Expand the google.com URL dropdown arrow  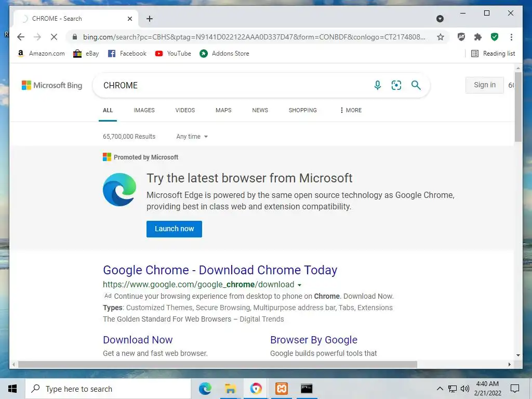tap(299, 285)
